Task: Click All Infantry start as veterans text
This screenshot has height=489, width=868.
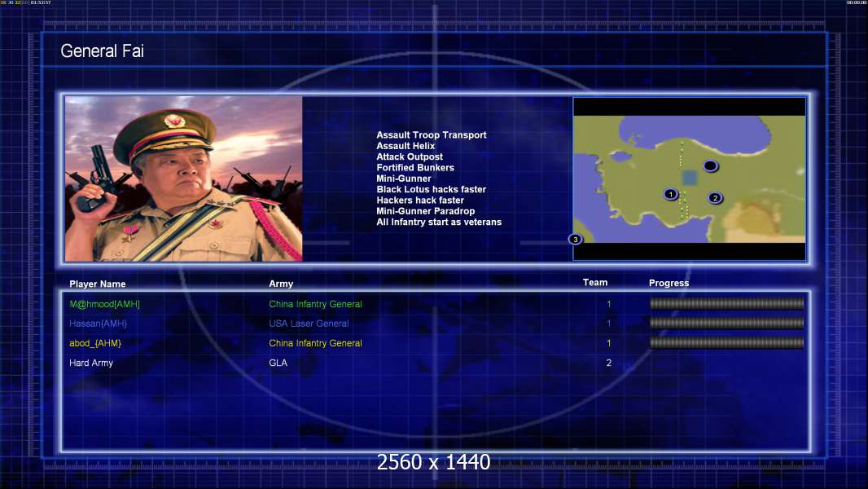Action: 439,222
